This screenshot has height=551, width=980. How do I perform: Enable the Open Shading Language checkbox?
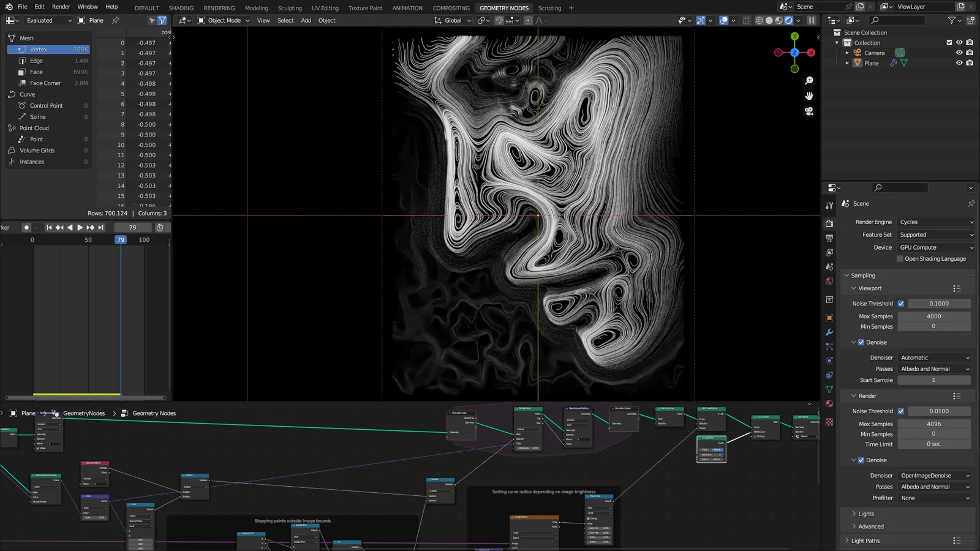click(x=900, y=259)
